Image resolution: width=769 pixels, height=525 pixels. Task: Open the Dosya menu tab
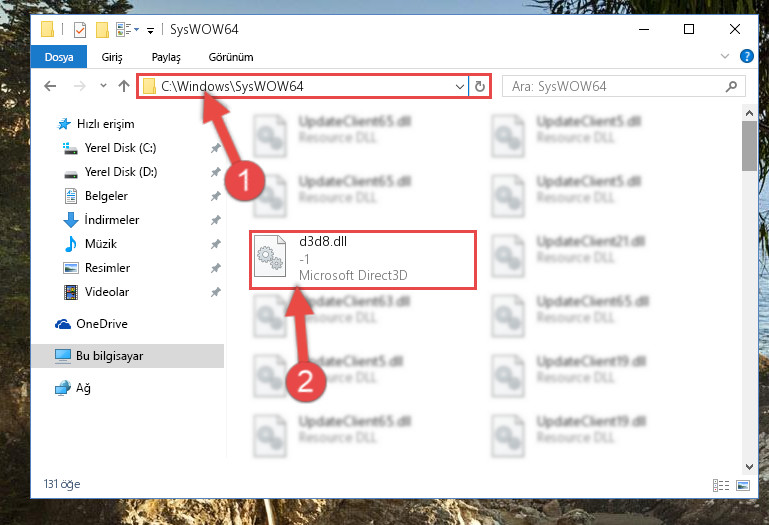tap(59, 57)
